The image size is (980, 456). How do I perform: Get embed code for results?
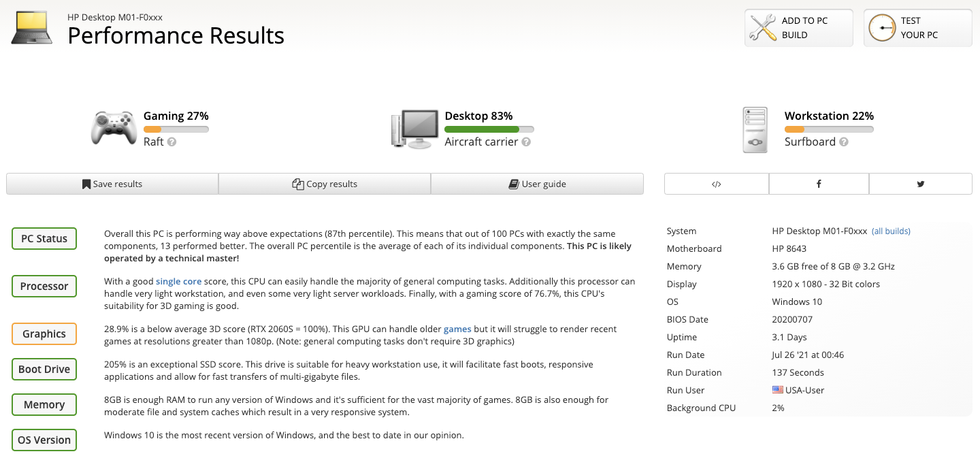pyautogui.click(x=717, y=184)
